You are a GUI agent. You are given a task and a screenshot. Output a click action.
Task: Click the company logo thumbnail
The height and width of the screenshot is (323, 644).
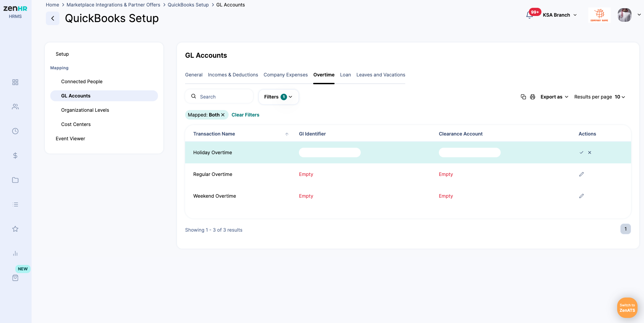coord(599,15)
